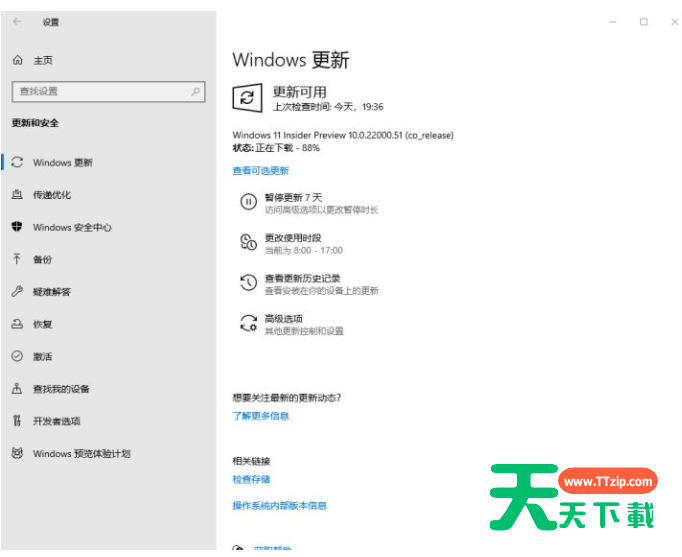This screenshot has height=557, width=682.
Task: Select 恢复 sidebar entry
Action: (43, 324)
